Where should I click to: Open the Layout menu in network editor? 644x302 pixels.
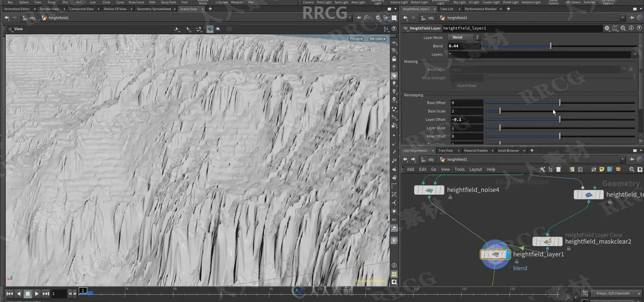click(x=475, y=169)
